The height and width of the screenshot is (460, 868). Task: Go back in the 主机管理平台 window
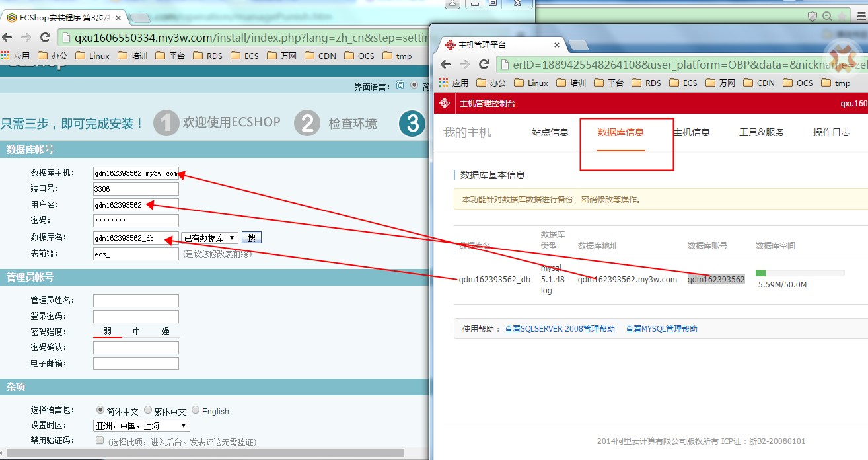[x=446, y=64]
